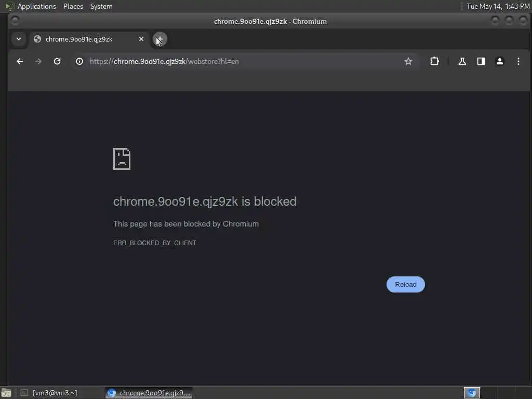The height and width of the screenshot is (399, 532).
Task: Select the chrome.9oo91e.qjz9zk tab
Action: point(89,39)
